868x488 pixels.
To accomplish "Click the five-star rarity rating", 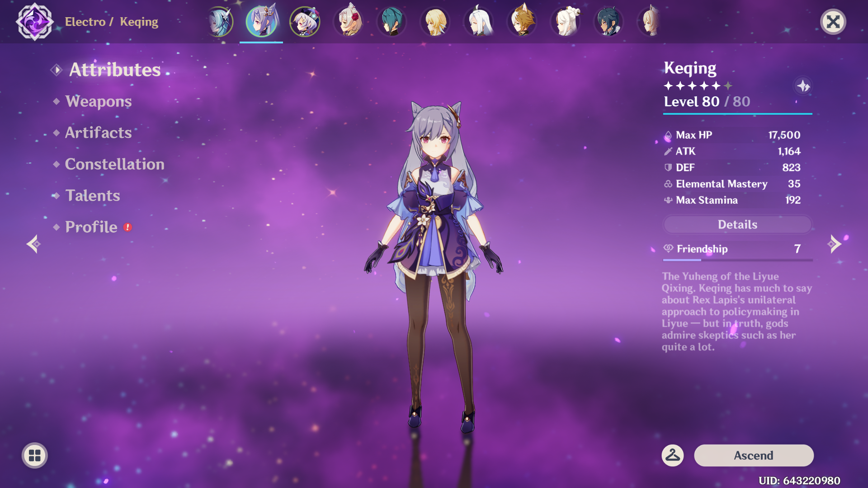I will pos(698,85).
